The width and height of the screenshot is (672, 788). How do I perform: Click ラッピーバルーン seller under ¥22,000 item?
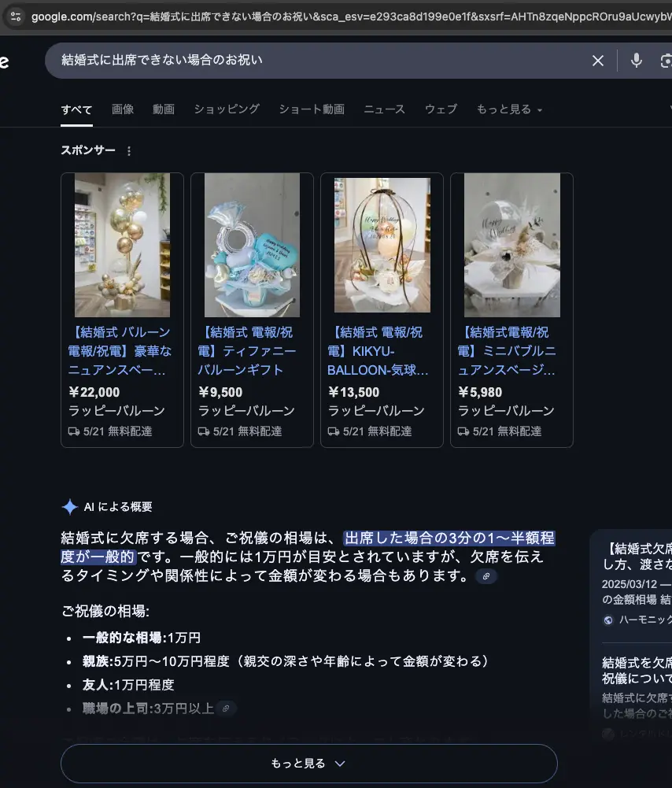click(116, 411)
